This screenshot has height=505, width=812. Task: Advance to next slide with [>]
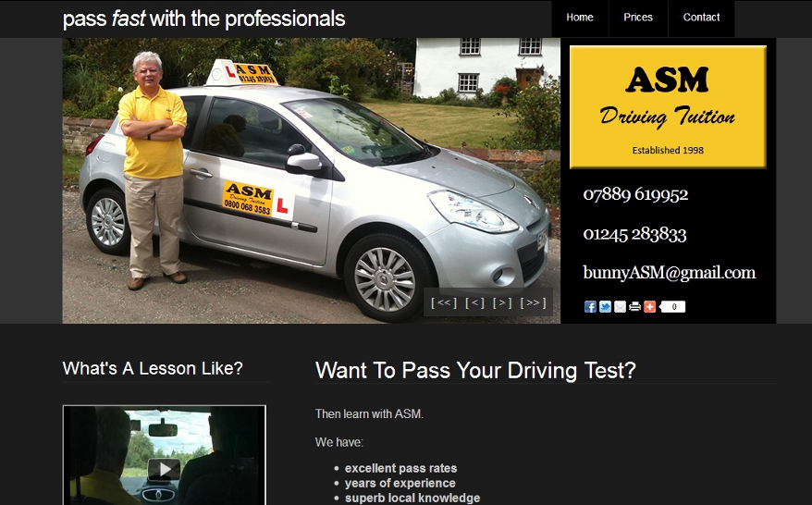[x=502, y=302]
